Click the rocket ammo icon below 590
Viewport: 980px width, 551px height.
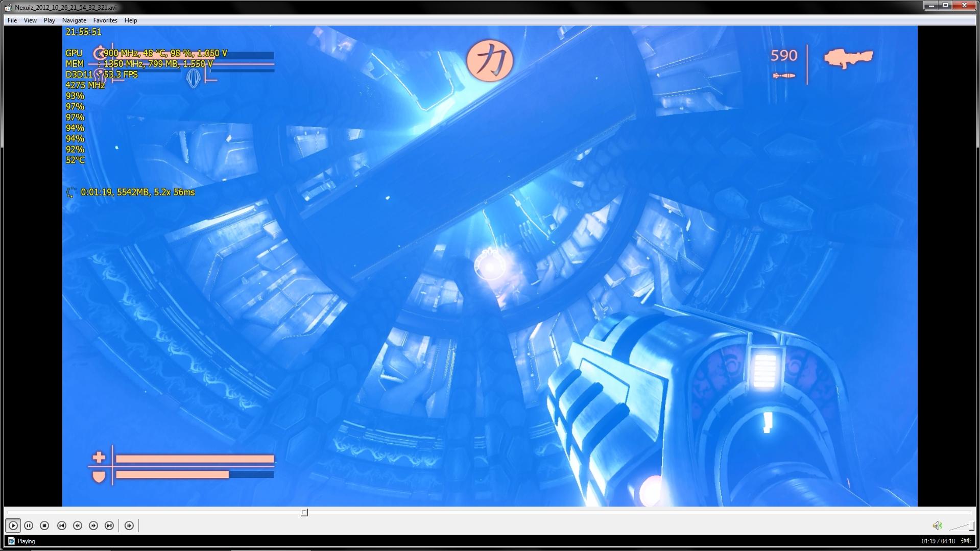[784, 76]
